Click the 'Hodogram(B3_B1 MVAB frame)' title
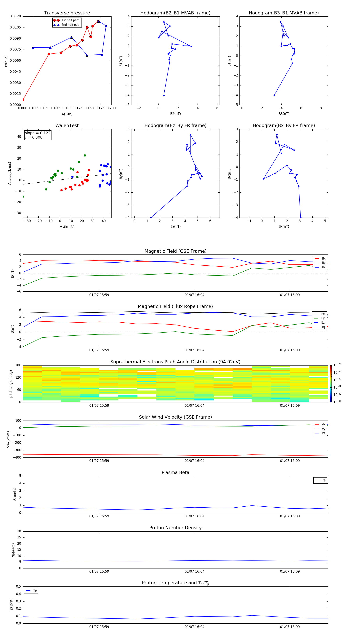The width and height of the screenshot is (351, 644). coord(284,13)
